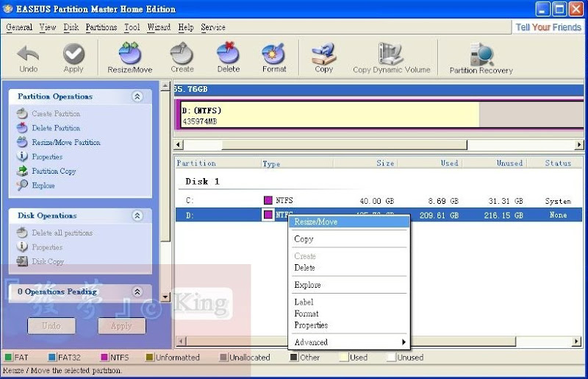Choose Explore in the context menu

point(349,285)
